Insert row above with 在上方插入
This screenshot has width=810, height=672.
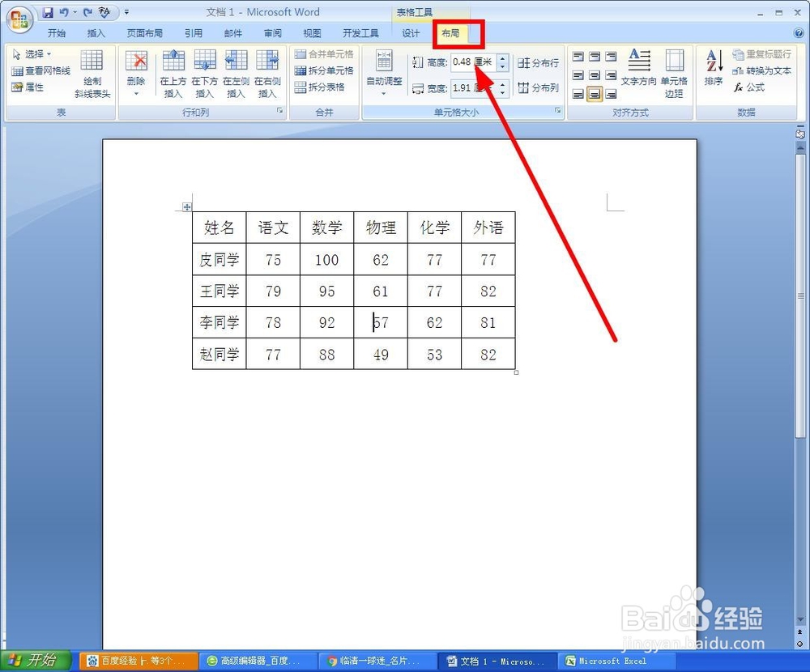173,74
